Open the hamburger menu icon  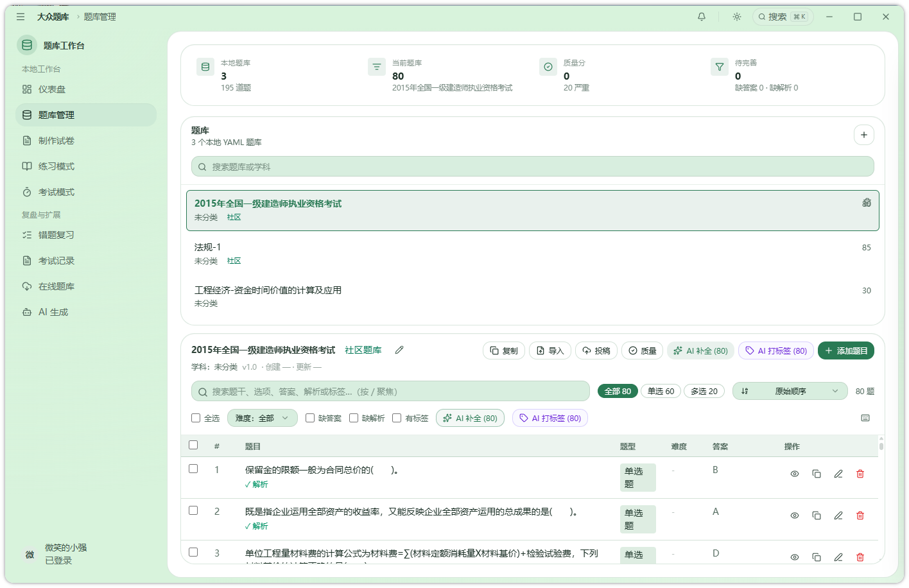[21, 17]
